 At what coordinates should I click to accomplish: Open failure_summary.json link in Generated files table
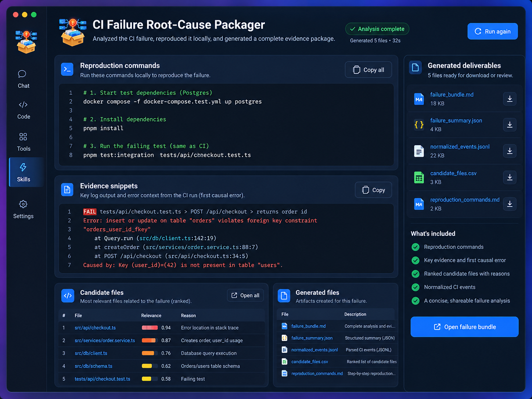pos(312,338)
